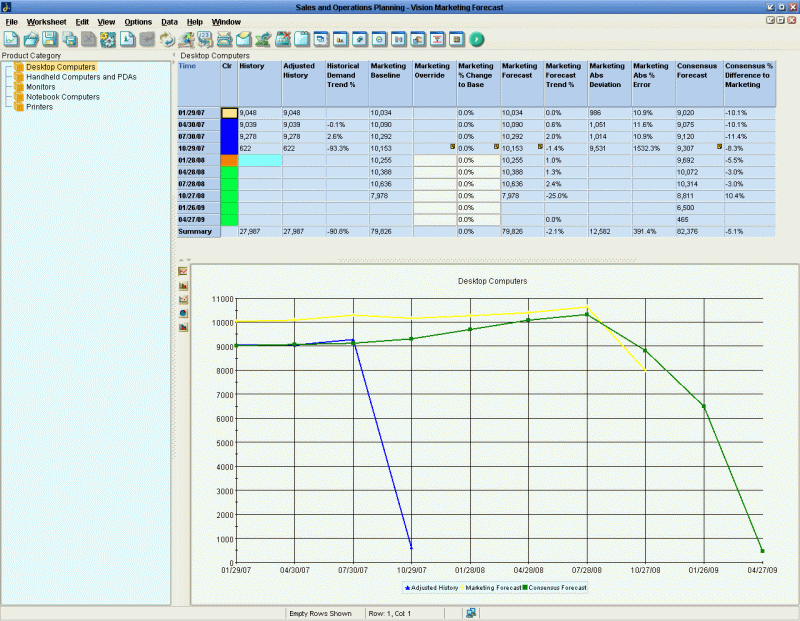The width and height of the screenshot is (800, 621).
Task: Click the info document toolbar icon
Action: coord(128,39)
